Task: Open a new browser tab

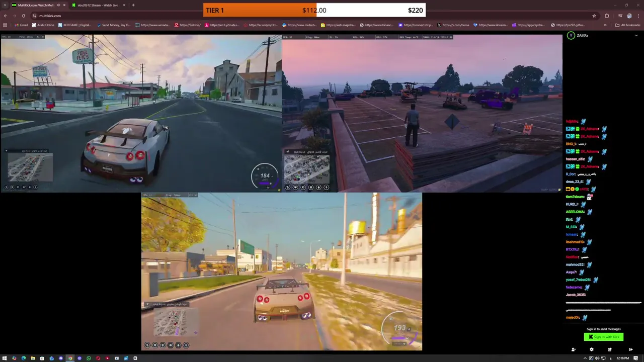Action: click(133, 5)
